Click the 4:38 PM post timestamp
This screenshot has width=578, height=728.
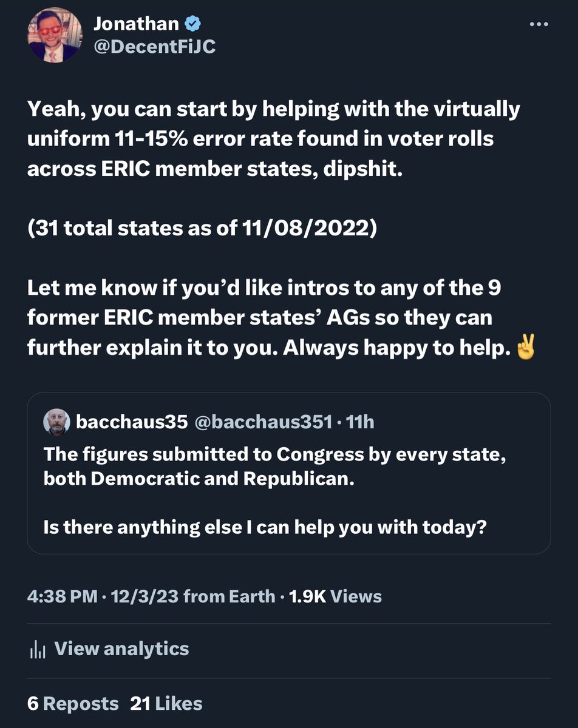(x=62, y=596)
